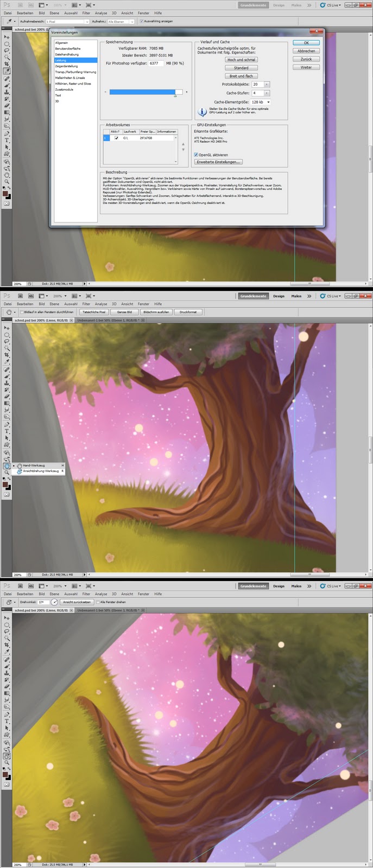Toggle the Auswahlring anzeigen checkbox
The image size is (373, 868).
142,22
